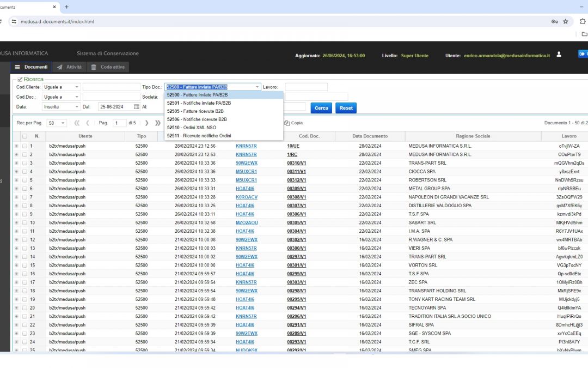Image resolution: width=588 pixels, height=368 pixels.
Task: Click the Cod.Cliente value input field
Action: coord(111,87)
